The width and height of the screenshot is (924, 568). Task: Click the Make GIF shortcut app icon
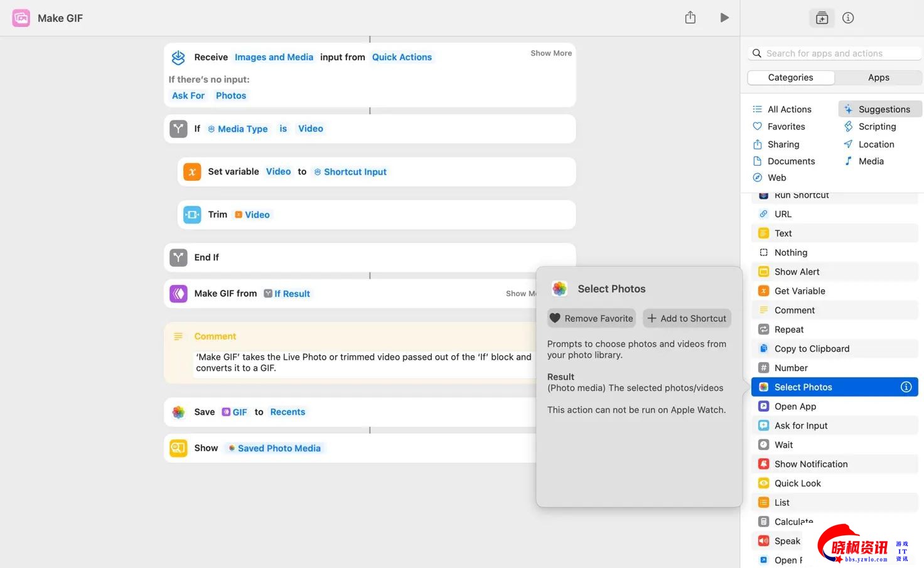[21, 18]
